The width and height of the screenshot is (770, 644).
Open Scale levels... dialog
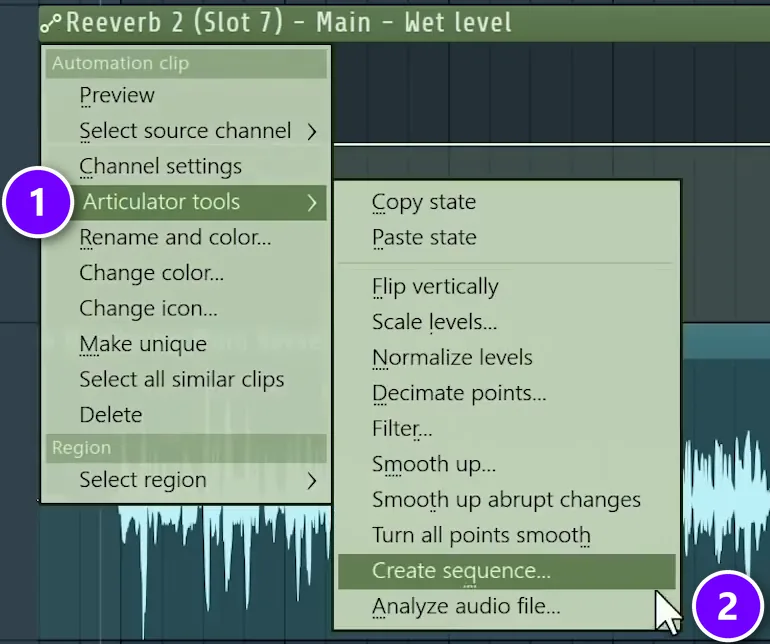(x=507, y=322)
